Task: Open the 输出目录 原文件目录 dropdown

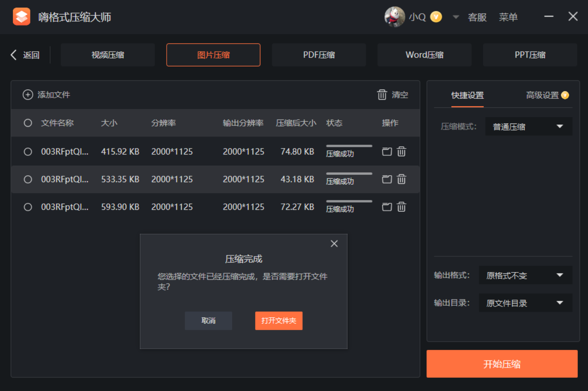Action: click(x=526, y=303)
